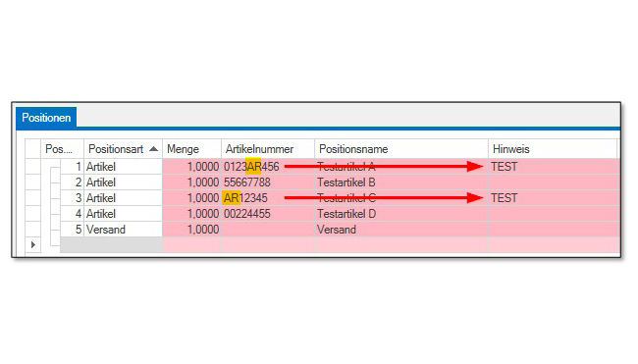The width and height of the screenshot is (638, 364).
Task: Click Artikel type cell in row 4
Action: [123, 214]
